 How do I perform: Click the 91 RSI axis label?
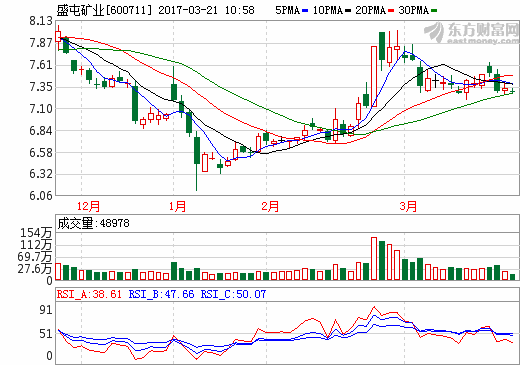[x=46, y=310]
